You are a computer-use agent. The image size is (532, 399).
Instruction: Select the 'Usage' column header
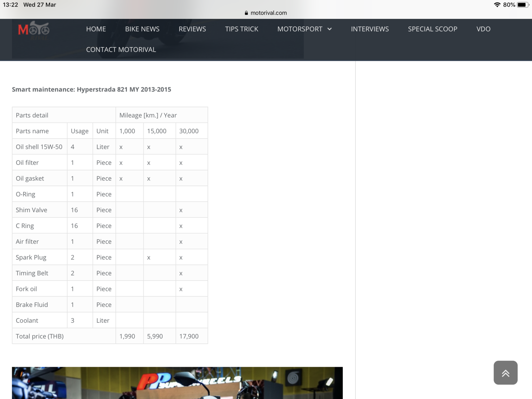point(80,131)
